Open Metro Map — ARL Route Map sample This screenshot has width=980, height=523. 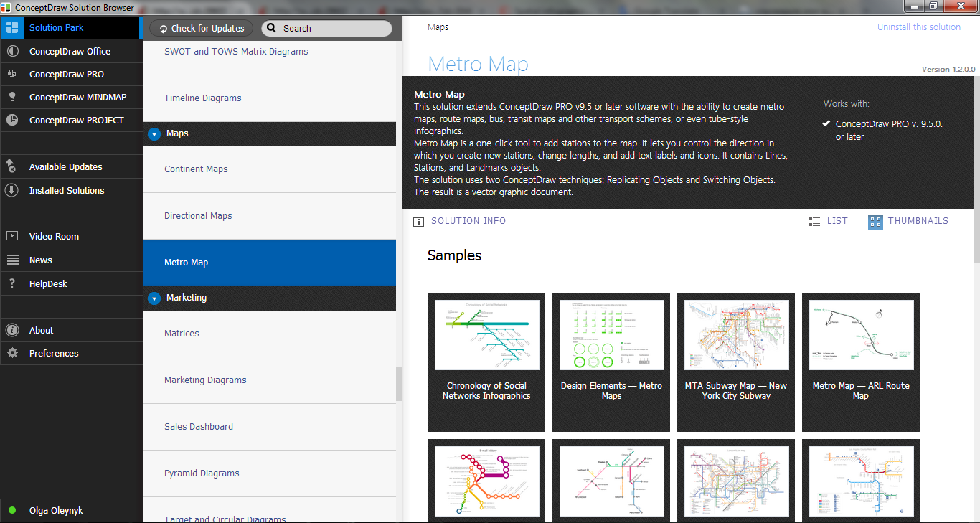[x=861, y=362]
